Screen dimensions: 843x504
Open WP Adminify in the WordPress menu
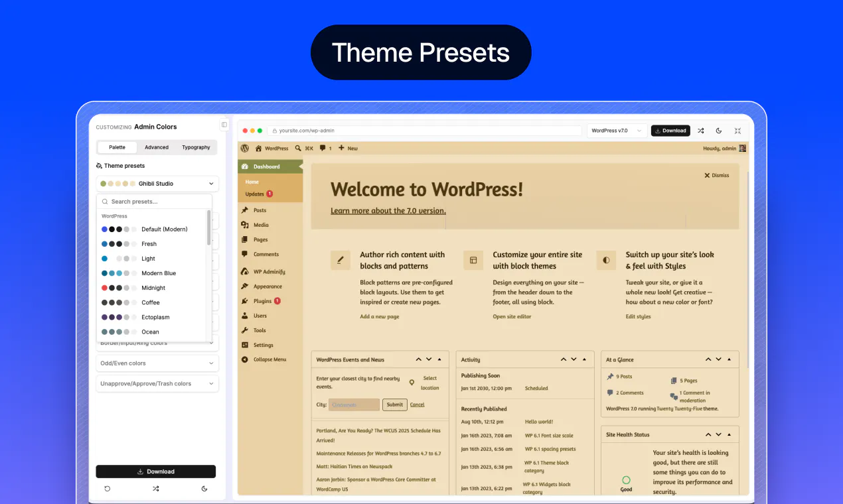click(x=270, y=272)
